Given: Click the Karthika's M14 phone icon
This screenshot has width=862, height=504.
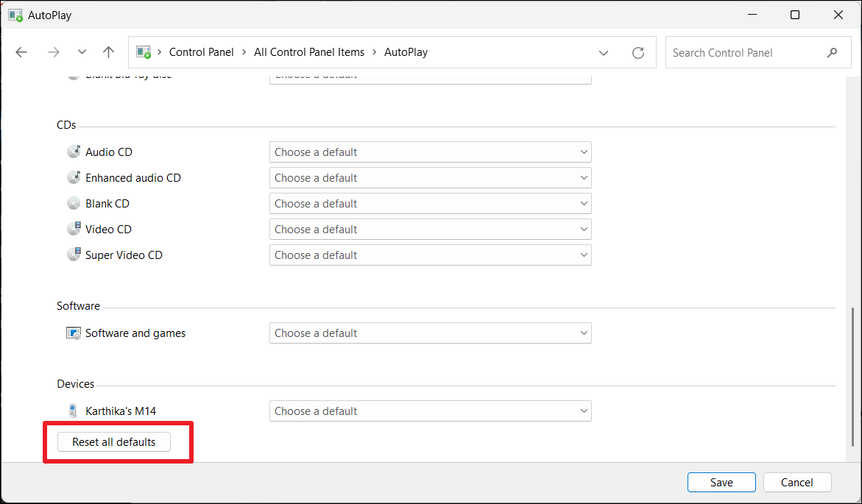Looking at the screenshot, I should (72, 411).
